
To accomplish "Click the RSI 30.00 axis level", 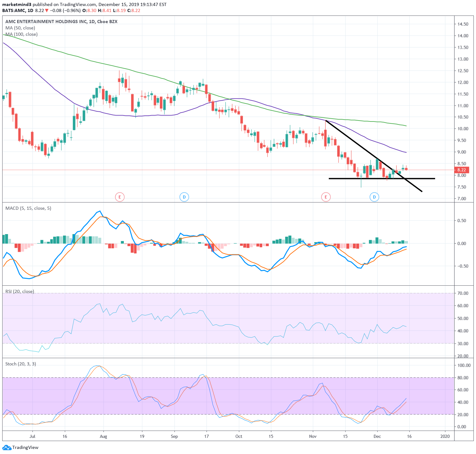I will [x=463, y=344].
